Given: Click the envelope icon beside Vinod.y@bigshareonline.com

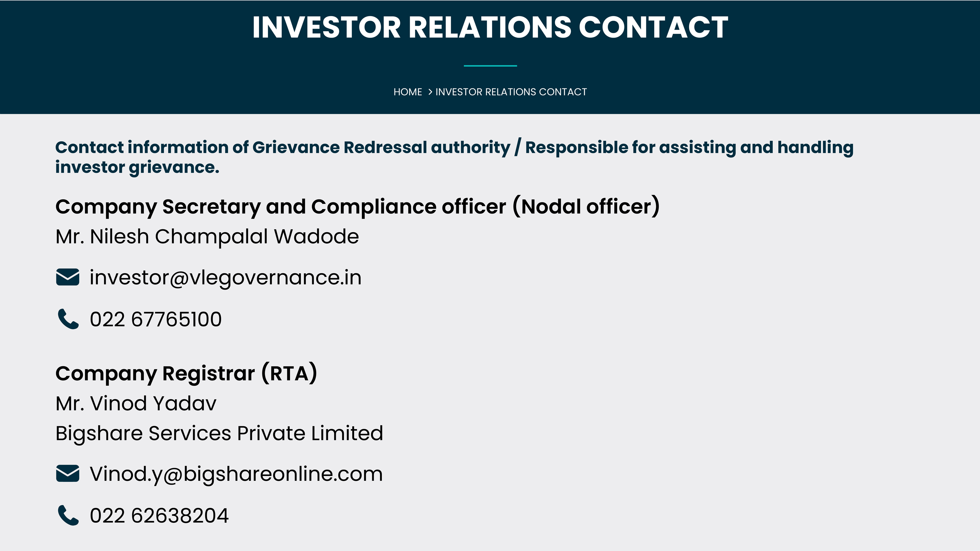Looking at the screenshot, I should tap(68, 474).
